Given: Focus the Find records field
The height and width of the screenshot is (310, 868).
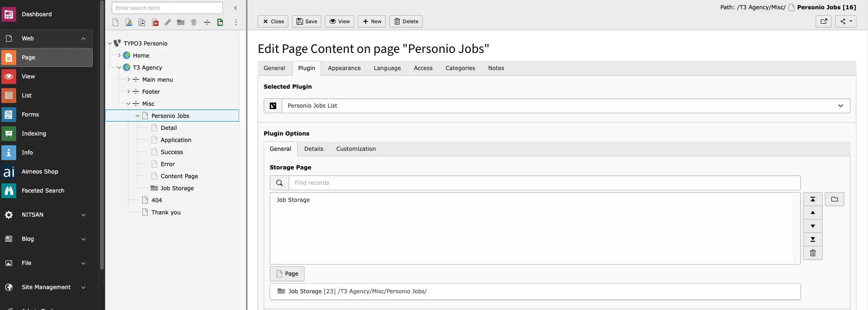Looking at the screenshot, I should pyautogui.click(x=545, y=183).
